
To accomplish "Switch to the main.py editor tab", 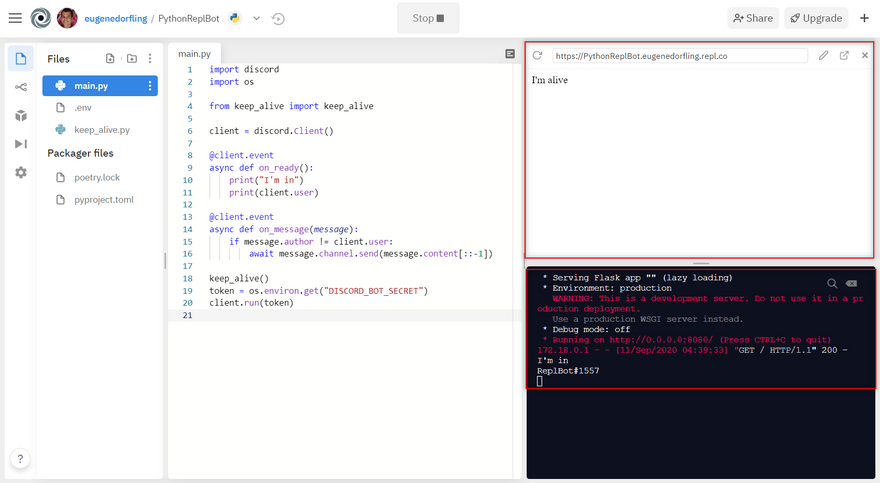I will point(195,54).
